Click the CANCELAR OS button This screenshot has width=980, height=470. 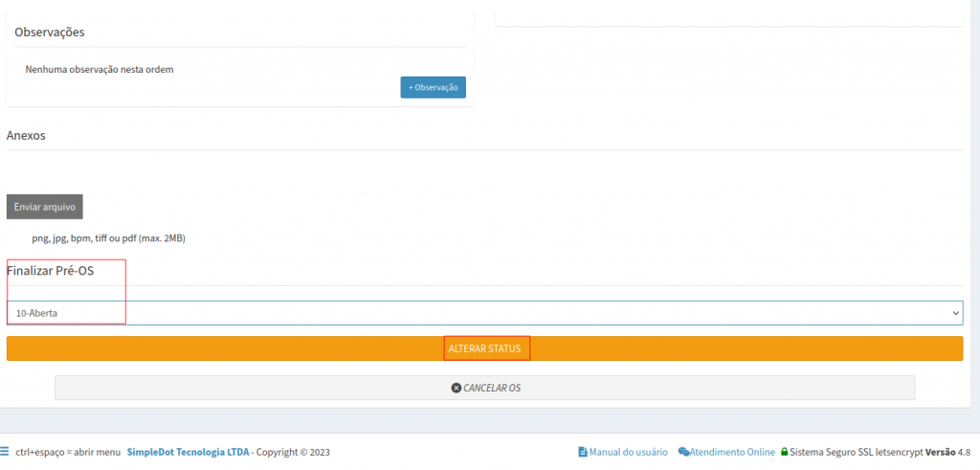pos(484,388)
